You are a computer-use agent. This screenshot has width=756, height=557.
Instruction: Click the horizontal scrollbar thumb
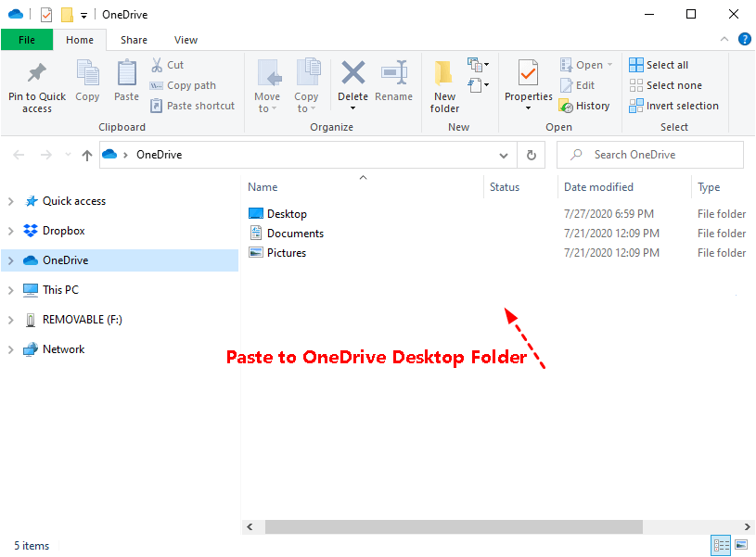(453, 526)
